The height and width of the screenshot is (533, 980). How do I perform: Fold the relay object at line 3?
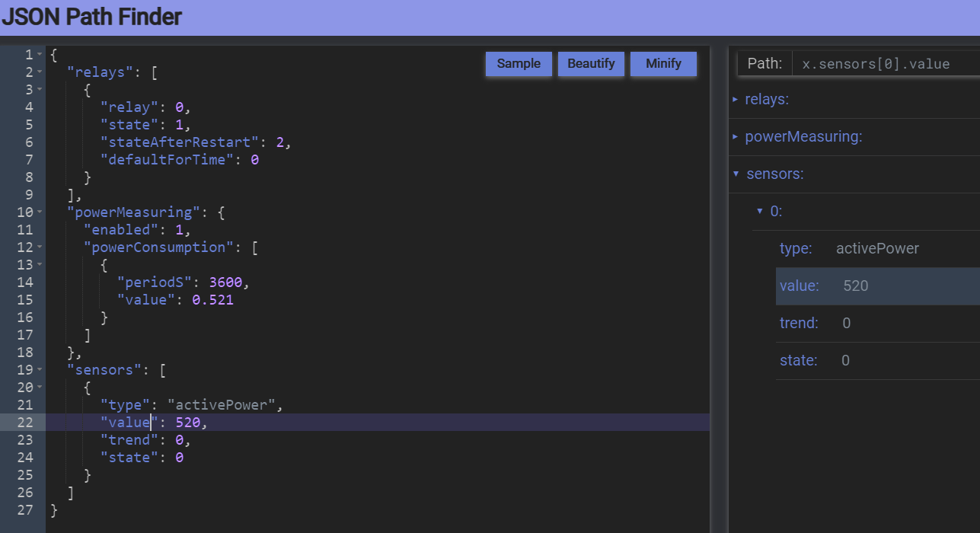(x=40, y=90)
